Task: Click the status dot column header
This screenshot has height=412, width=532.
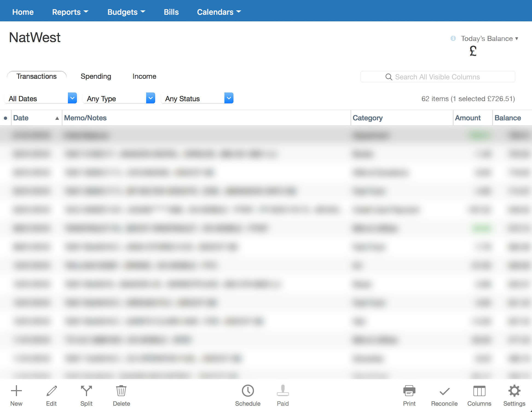Action: [x=5, y=118]
